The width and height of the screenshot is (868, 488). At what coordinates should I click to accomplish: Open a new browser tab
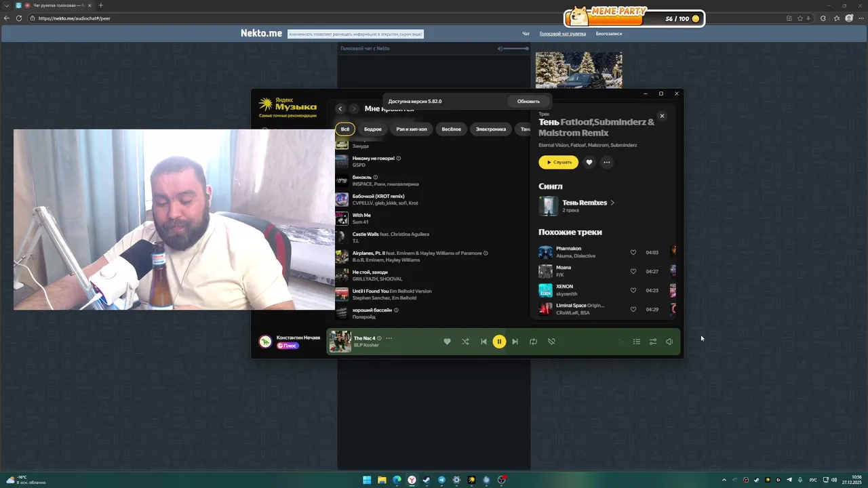coord(100,5)
